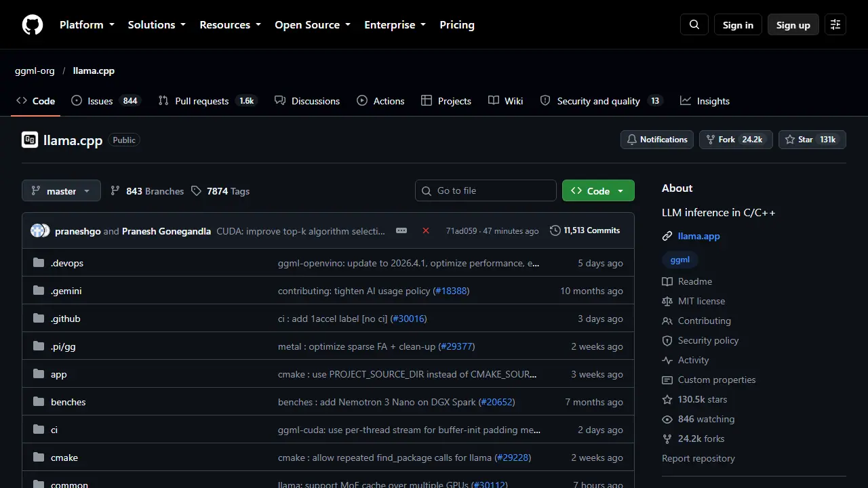Expand the Enterprise menu

(395, 25)
